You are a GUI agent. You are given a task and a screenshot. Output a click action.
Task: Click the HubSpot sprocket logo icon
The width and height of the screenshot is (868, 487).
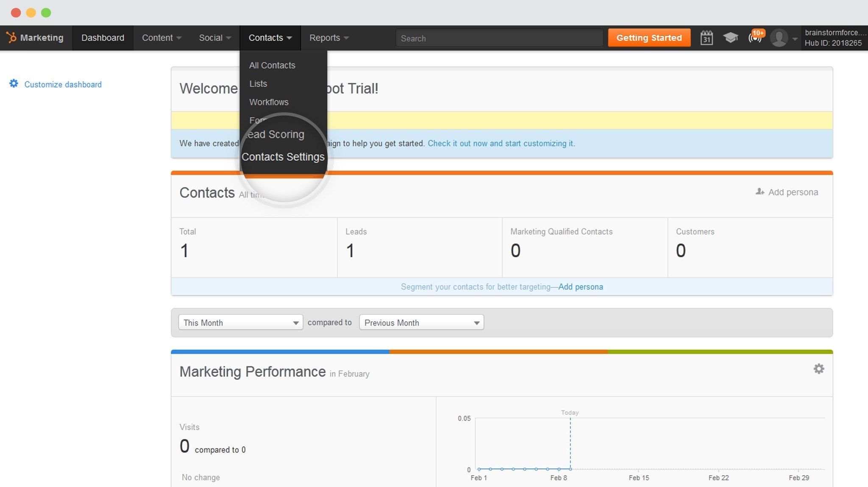click(11, 37)
